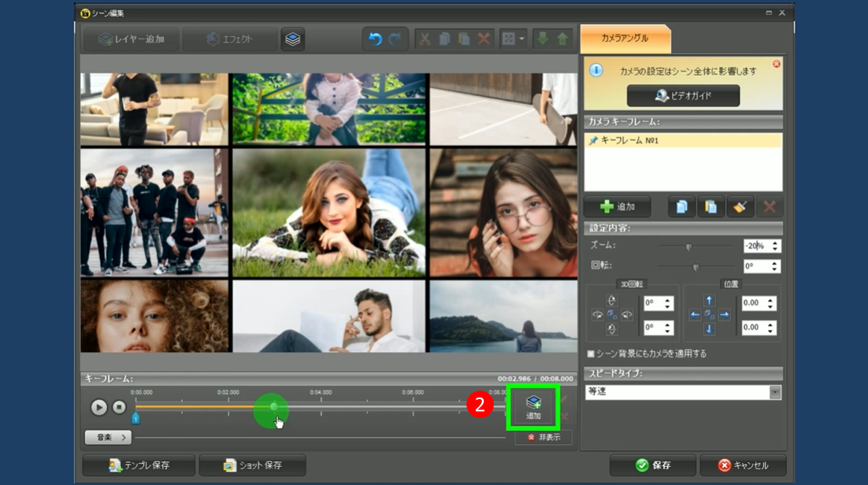Image resolution: width=868 pixels, height=485 pixels.
Task: Click the 非表示 button below the timeline
Action: point(543,438)
